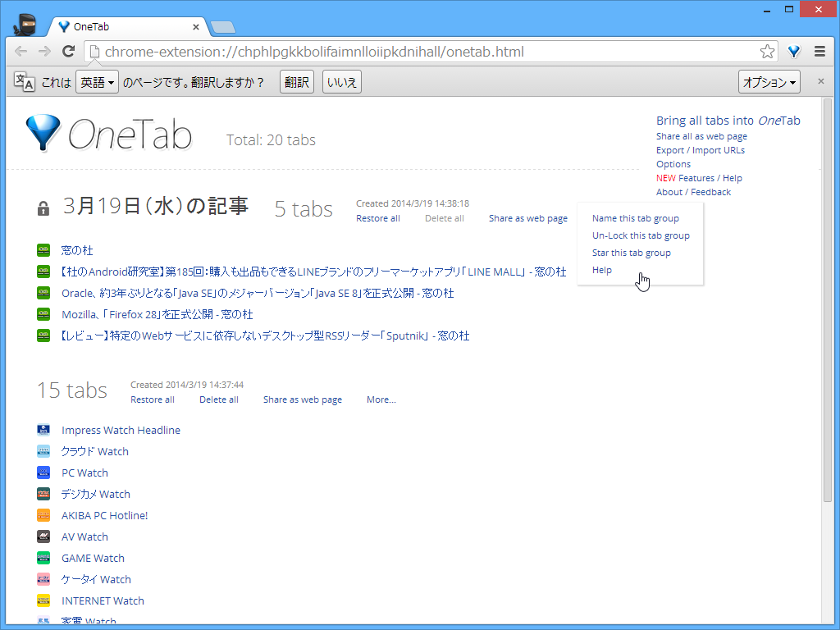Click デジカメ Watch favicon
Image resolution: width=840 pixels, height=630 pixels.
pyautogui.click(x=43, y=494)
